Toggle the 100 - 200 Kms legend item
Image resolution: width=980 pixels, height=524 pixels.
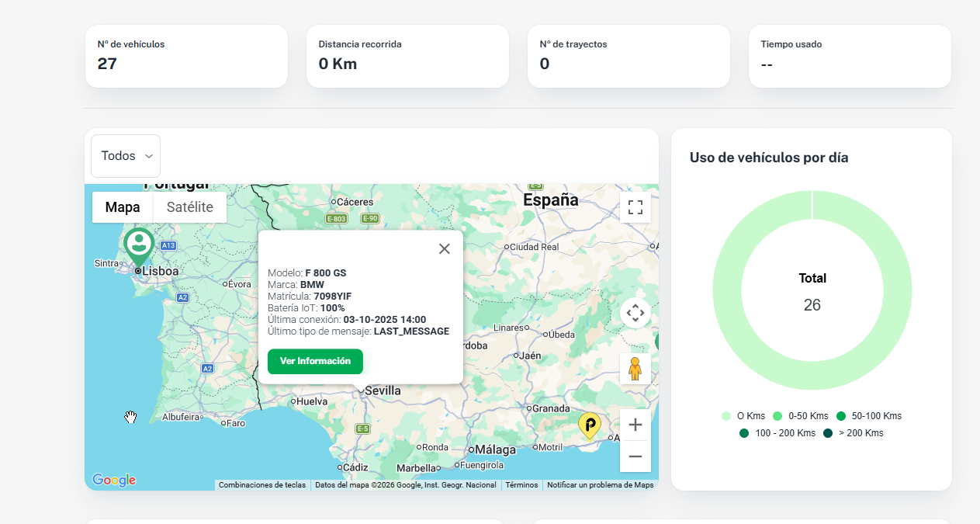pyautogui.click(x=777, y=433)
